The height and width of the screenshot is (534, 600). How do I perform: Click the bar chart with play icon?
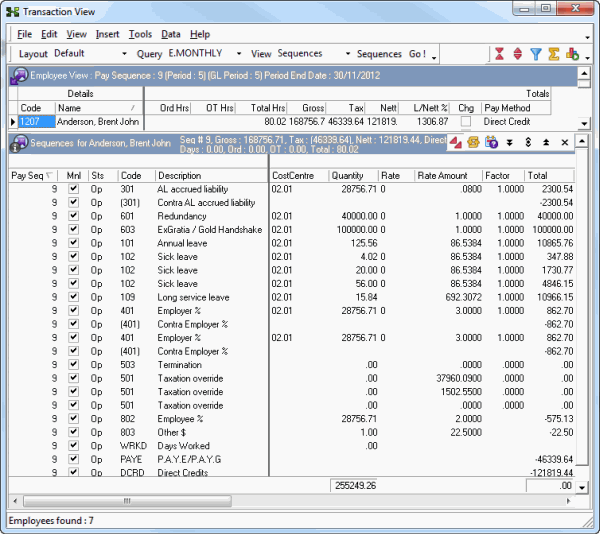pos(572,54)
